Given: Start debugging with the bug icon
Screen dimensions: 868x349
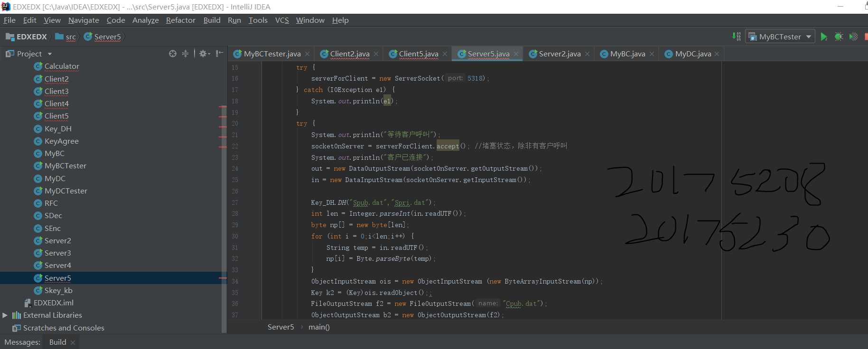Looking at the screenshot, I should click(839, 37).
